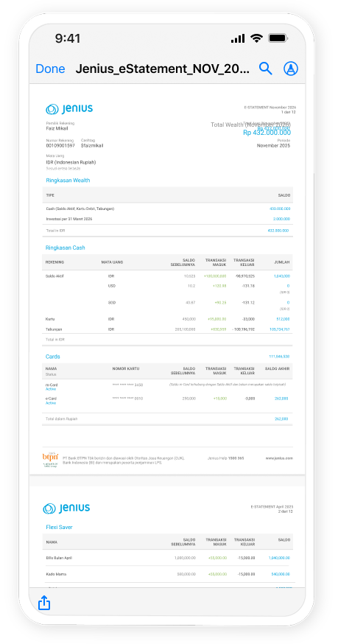Image resolution: width=338 pixels, height=644 pixels.
Task: Click the Kado Mama row
Action: (x=168, y=574)
